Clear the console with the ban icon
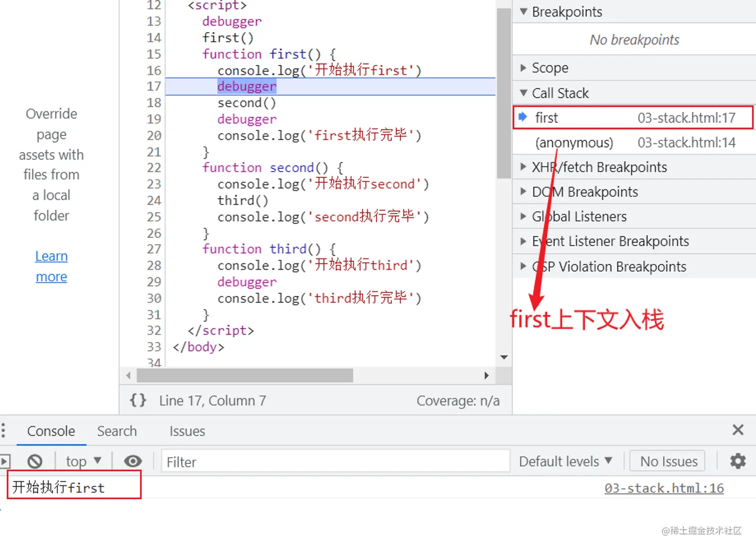This screenshot has width=756, height=550. tap(34, 461)
